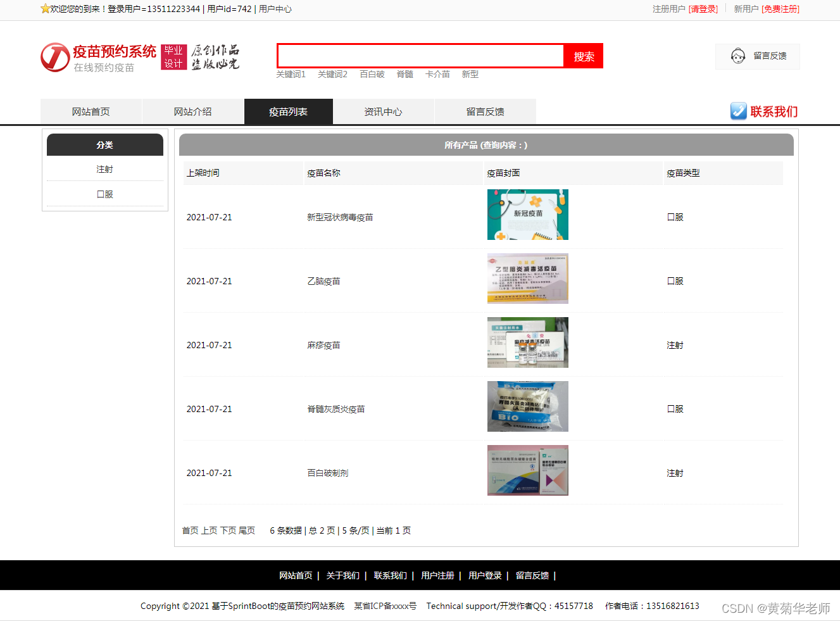Choose the 百白破 hot keyword
The image size is (840, 621).
[x=372, y=74]
